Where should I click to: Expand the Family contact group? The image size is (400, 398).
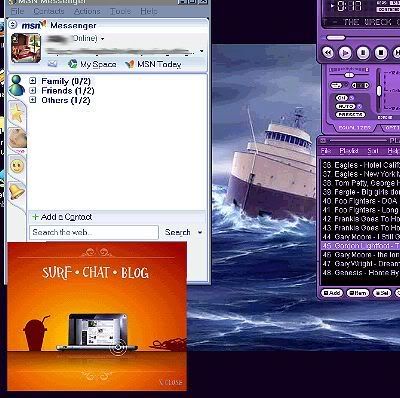(32, 81)
